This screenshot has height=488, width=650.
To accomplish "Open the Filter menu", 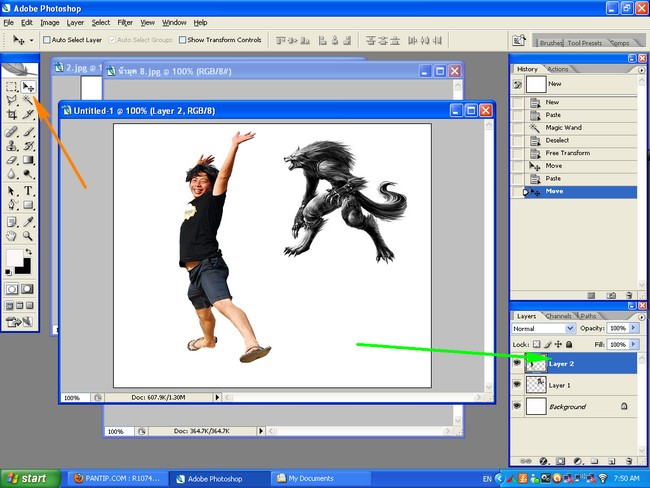I will [x=125, y=23].
